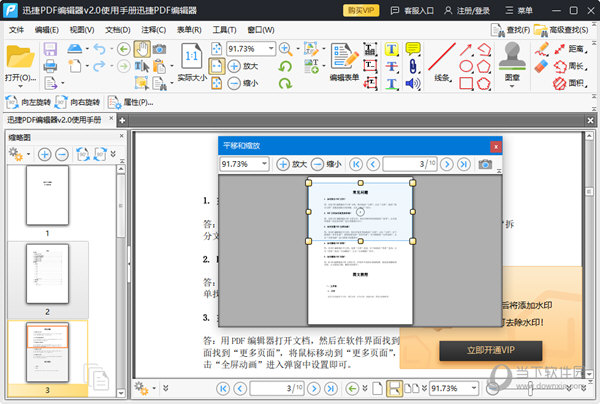Click the page number field in bottom bar
Image resolution: width=600 pixels, height=404 pixels.
point(277,389)
